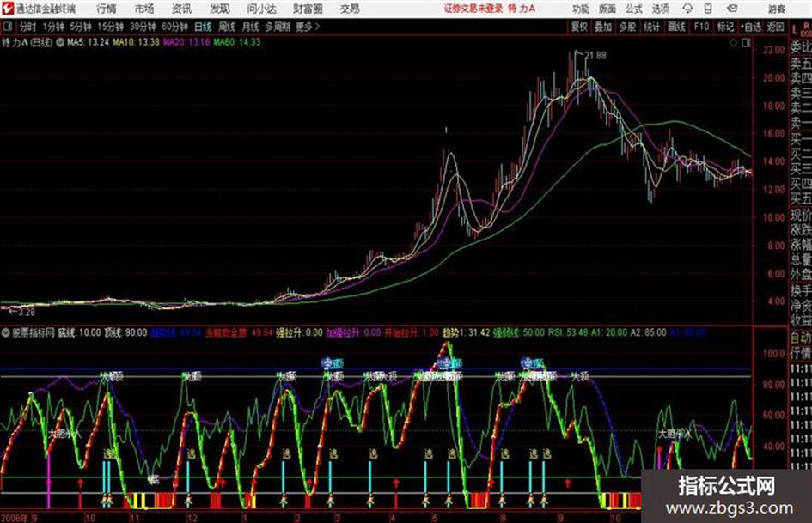Viewport: 812px width, 523px height.
Task: Open the 版面 menu
Action: pyautogui.click(x=607, y=9)
